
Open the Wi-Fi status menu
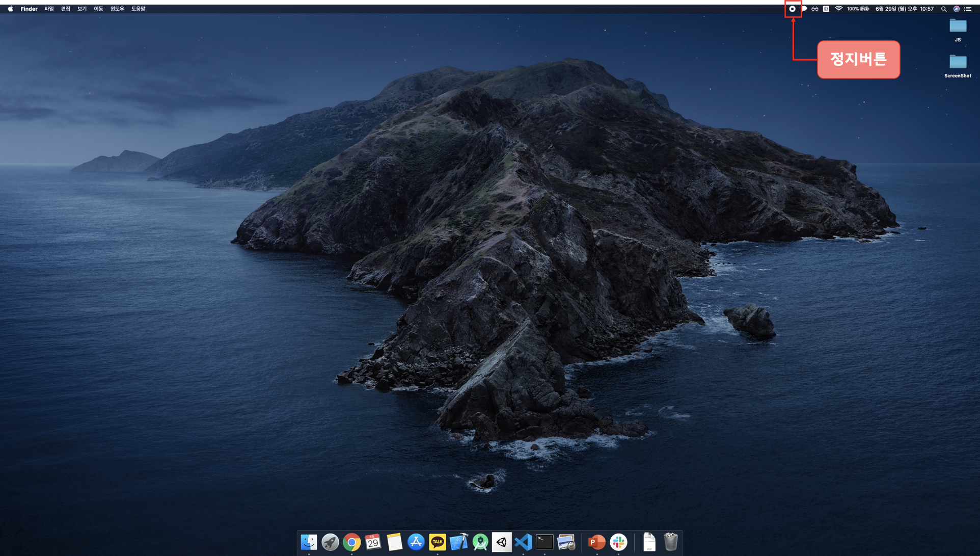(x=838, y=9)
